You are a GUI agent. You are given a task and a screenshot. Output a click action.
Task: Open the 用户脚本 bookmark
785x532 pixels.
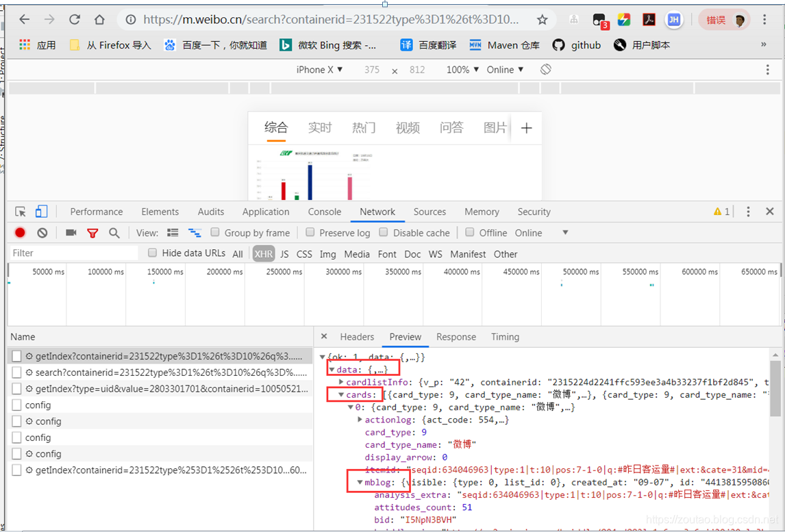(x=642, y=45)
